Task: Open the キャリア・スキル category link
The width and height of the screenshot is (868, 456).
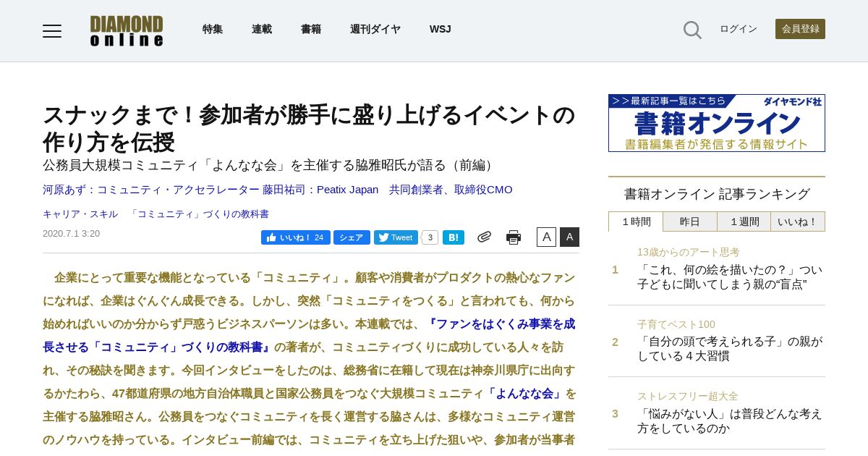Action: [x=80, y=214]
